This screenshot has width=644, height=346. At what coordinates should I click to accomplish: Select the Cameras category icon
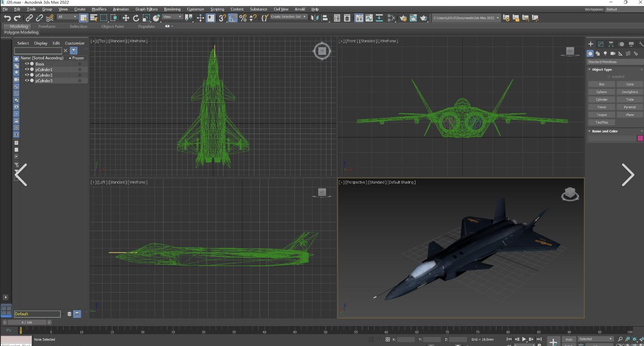click(613, 53)
